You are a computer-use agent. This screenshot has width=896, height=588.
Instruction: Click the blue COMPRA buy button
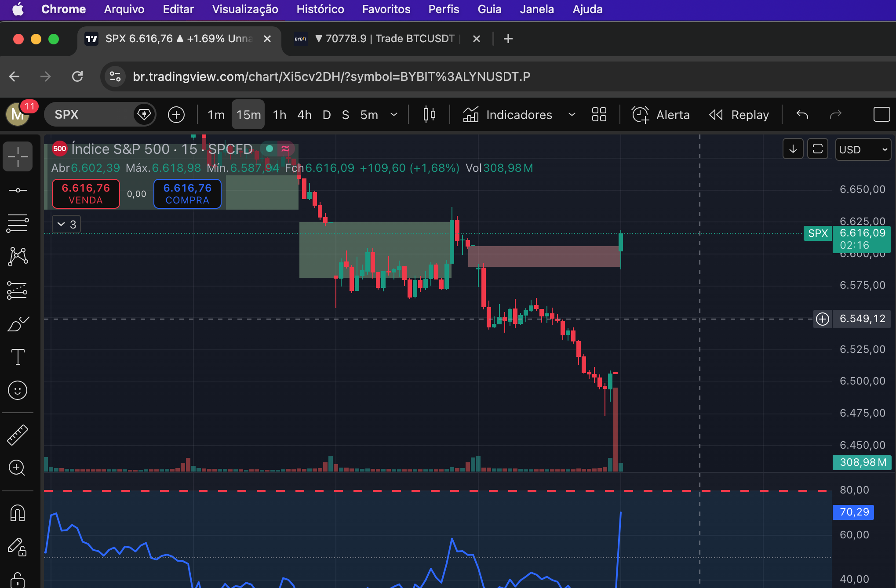tap(187, 194)
